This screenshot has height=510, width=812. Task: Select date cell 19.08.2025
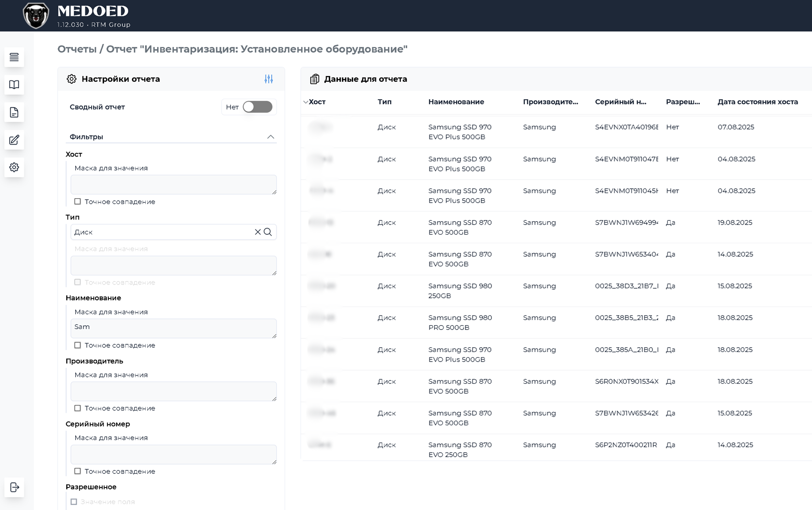tap(735, 223)
